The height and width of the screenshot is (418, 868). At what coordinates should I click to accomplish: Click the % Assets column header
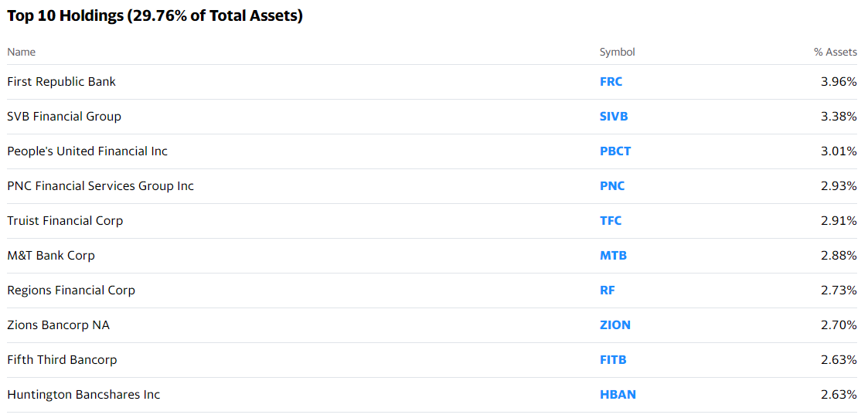(x=836, y=52)
